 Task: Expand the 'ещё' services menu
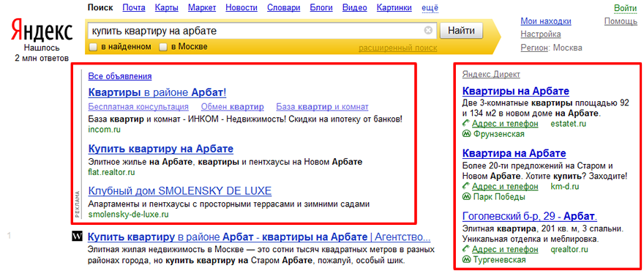coord(430,7)
